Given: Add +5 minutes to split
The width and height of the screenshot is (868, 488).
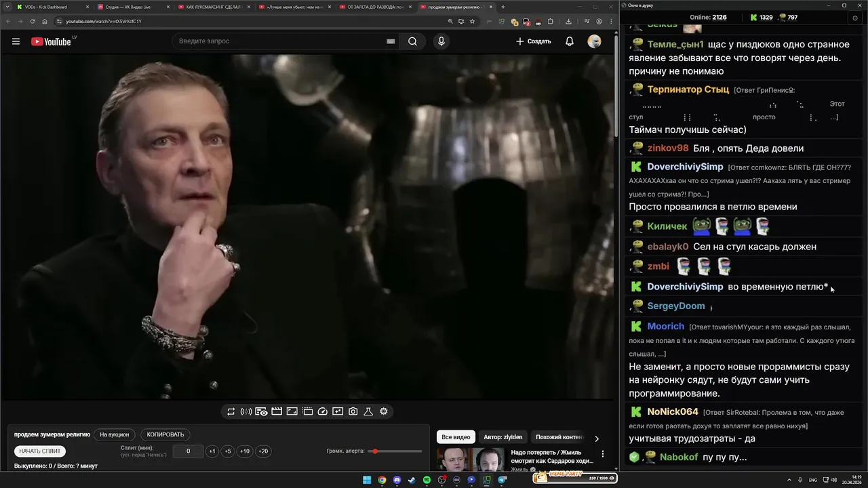Looking at the screenshot, I should click(x=227, y=451).
